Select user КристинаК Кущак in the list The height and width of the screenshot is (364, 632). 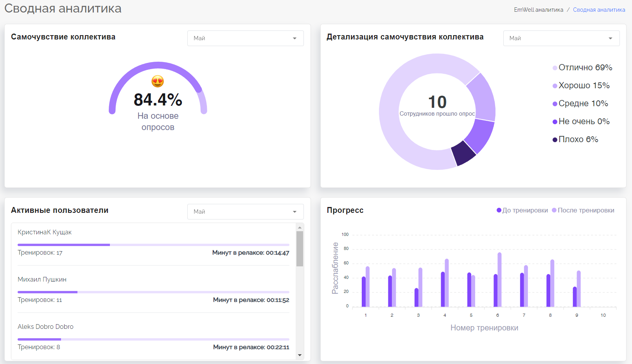[45, 232]
